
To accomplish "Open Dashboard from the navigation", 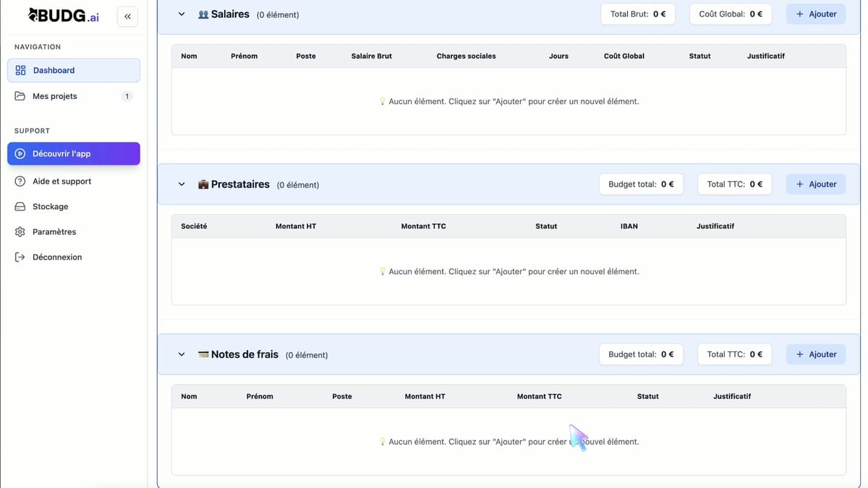I will point(73,70).
